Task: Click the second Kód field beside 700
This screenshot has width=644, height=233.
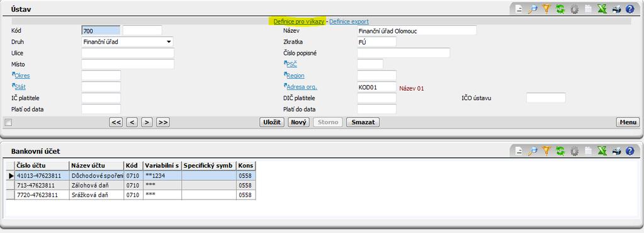Action: click(142, 30)
